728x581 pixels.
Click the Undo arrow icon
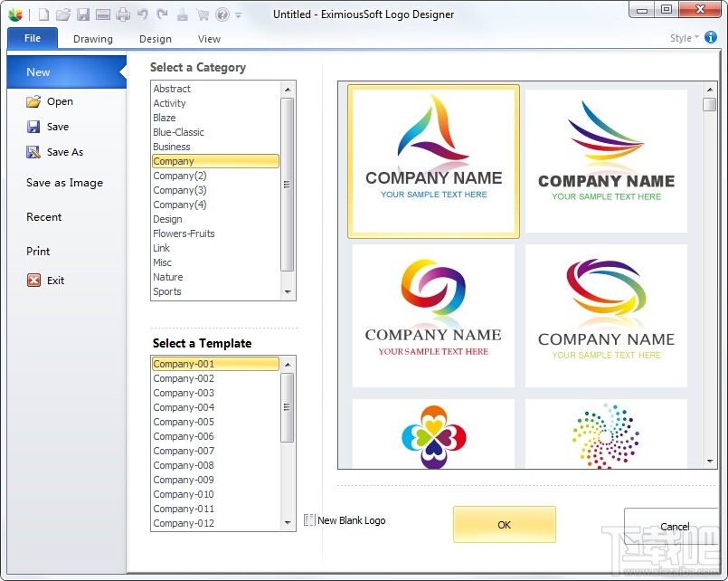143,14
